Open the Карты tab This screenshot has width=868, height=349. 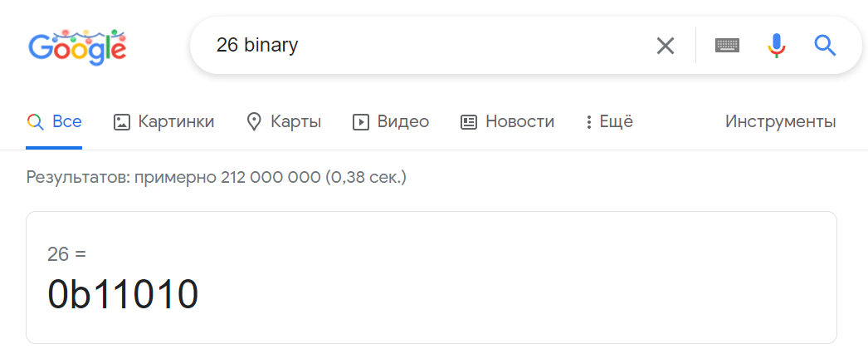[x=285, y=122]
